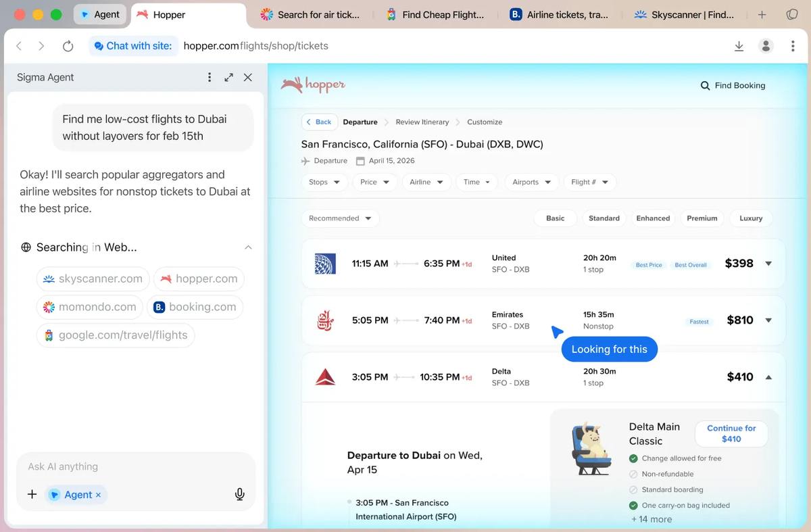
Task: Open the Airline filter dropdown
Action: [x=426, y=182]
